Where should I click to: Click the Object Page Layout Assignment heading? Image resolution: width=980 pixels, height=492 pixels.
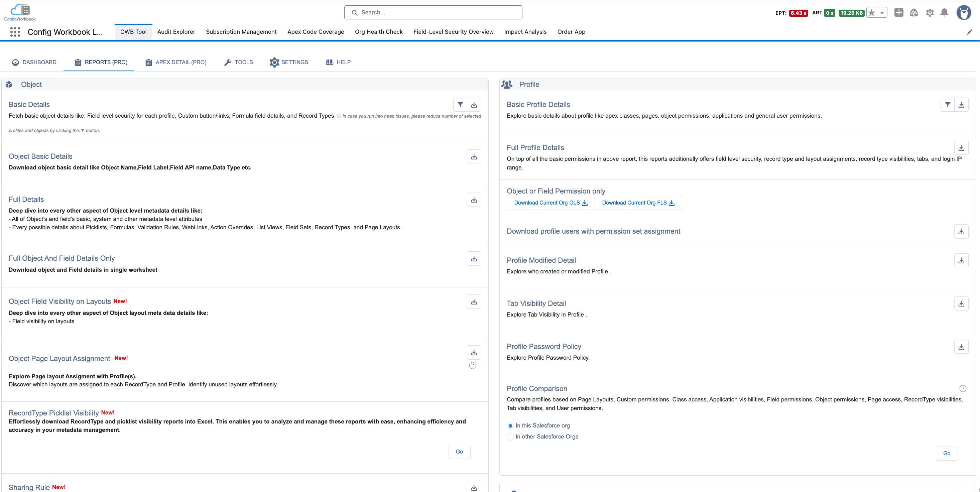click(x=59, y=359)
